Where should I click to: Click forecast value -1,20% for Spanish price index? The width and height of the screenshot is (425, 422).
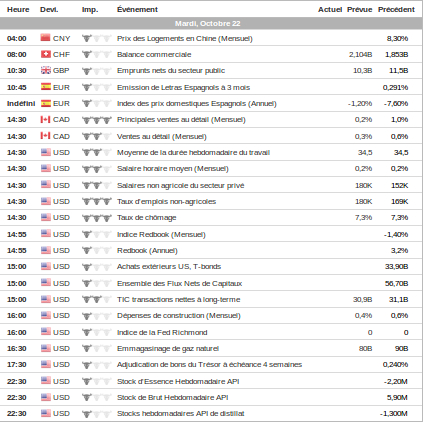tap(360, 104)
